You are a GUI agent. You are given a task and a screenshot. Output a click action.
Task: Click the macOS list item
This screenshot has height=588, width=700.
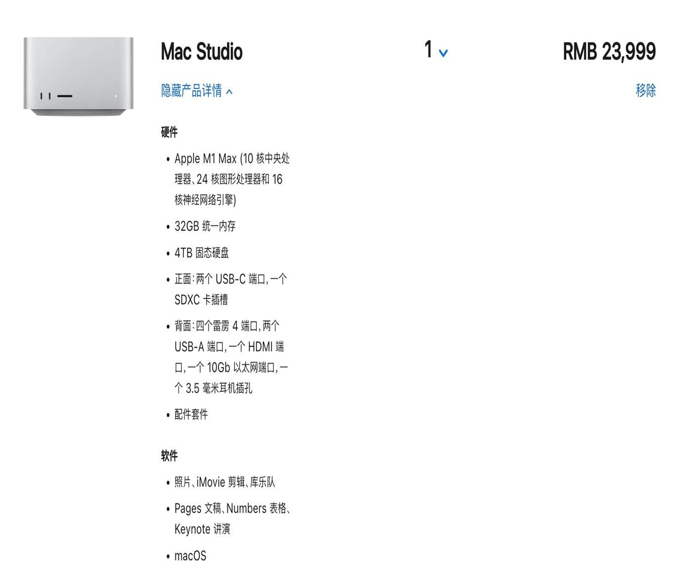click(190, 556)
